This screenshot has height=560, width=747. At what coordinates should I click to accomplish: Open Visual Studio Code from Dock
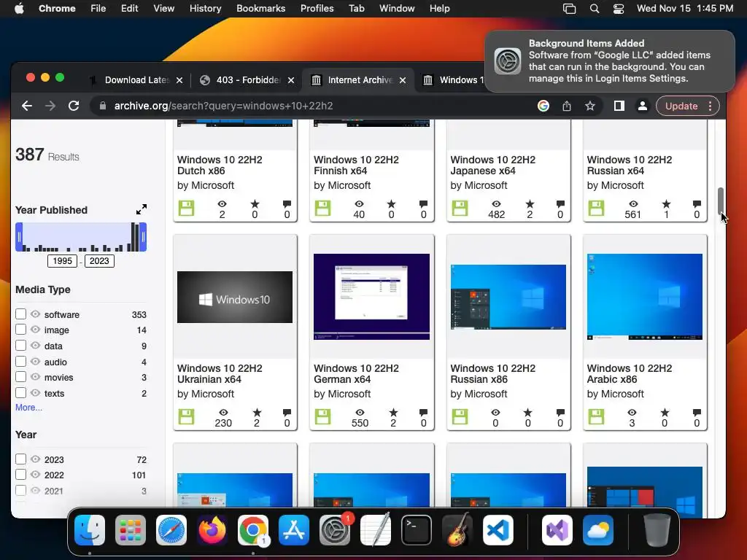498,530
